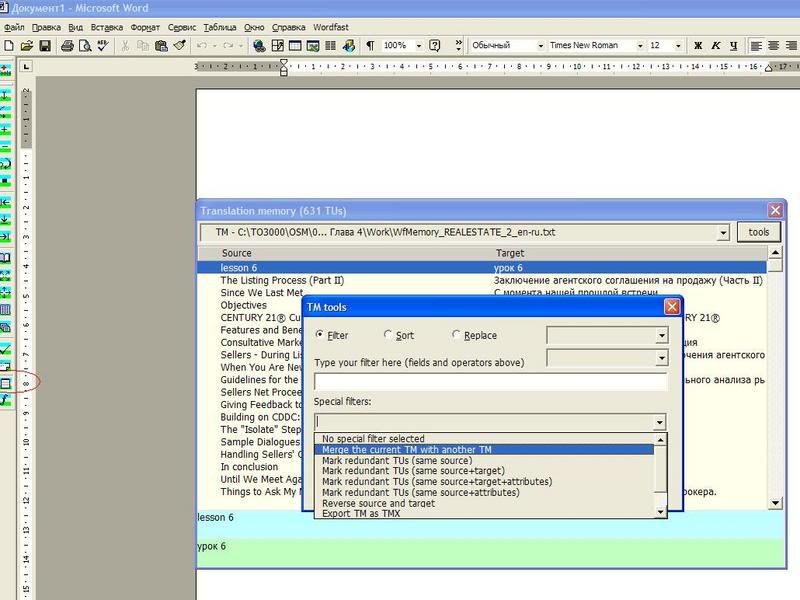
Task: Open the Columns layout button
Action: click(331, 46)
